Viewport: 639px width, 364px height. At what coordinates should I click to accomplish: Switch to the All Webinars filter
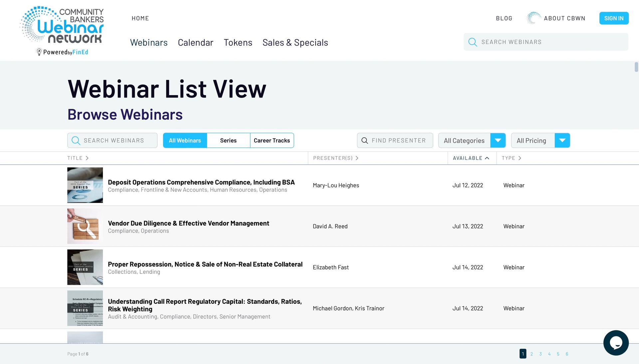coord(185,140)
